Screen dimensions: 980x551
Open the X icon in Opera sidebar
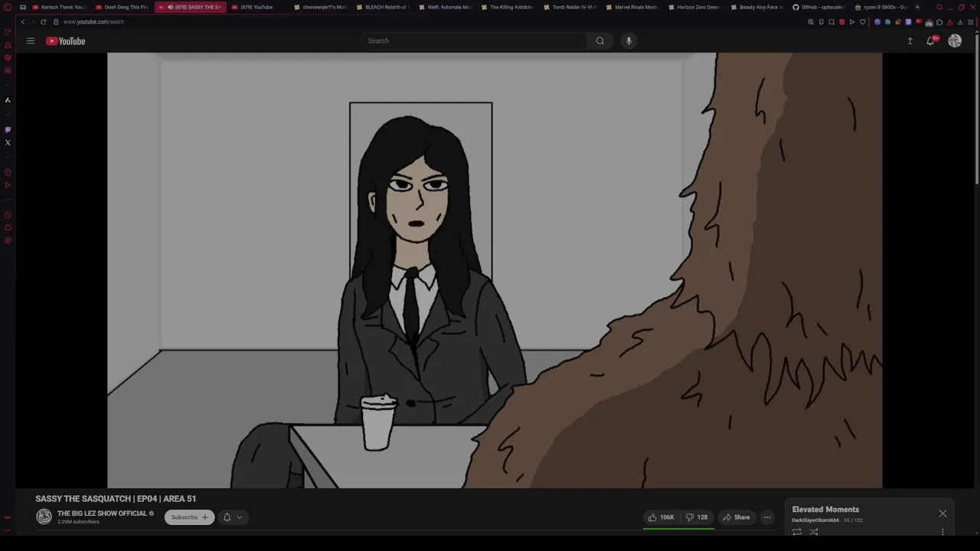coord(8,142)
